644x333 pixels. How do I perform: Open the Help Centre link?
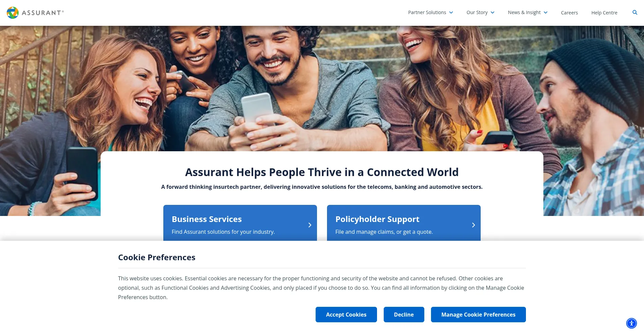pos(604,13)
